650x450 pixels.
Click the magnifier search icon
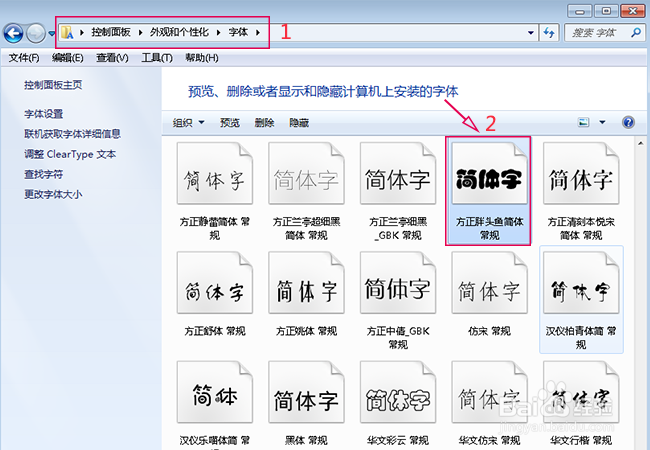(x=636, y=32)
